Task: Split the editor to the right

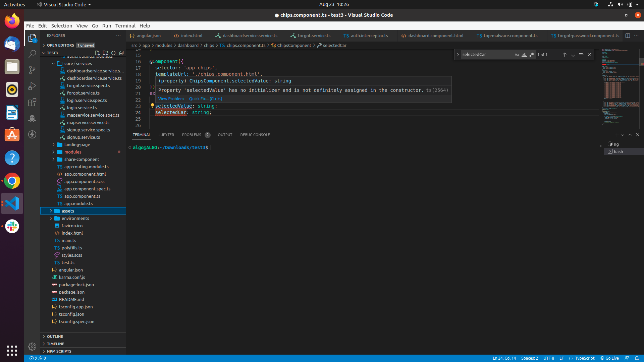Action: pyautogui.click(x=628, y=36)
